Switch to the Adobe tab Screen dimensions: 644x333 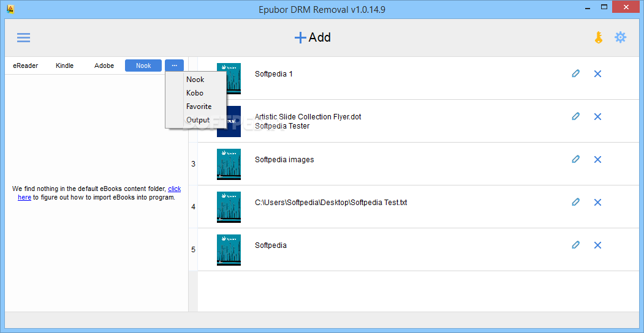click(x=104, y=65)
